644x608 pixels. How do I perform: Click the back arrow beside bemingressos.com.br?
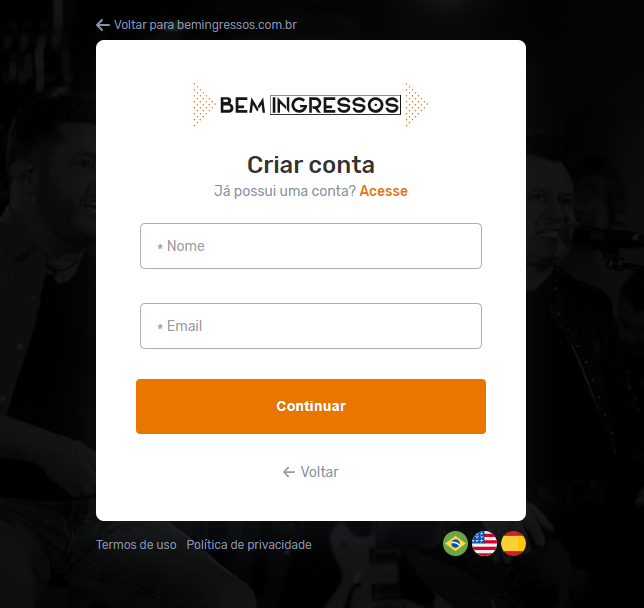[103, 25]
